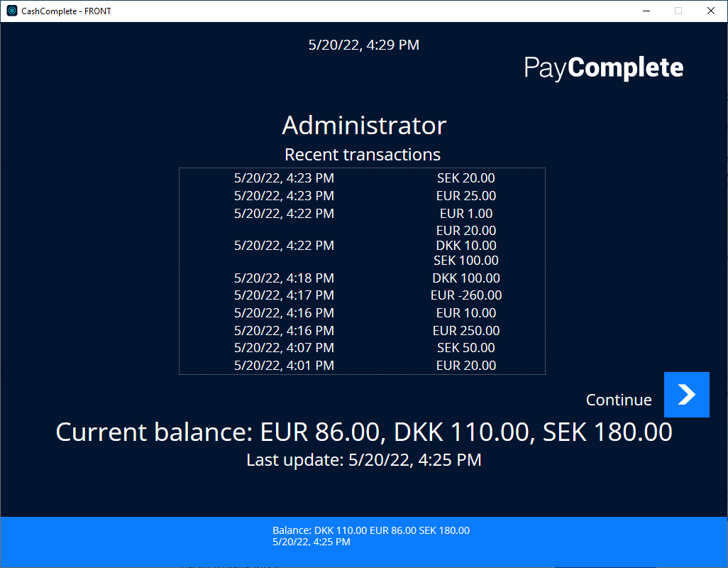The image size is (728, 568).
Task: Open the Administrator heading
Action: pos(363,125)
